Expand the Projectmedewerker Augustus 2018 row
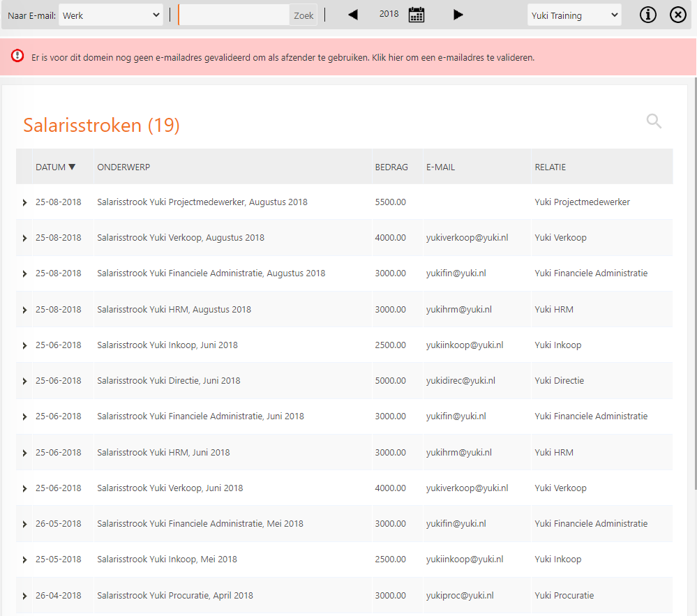 tap(24, 202)
